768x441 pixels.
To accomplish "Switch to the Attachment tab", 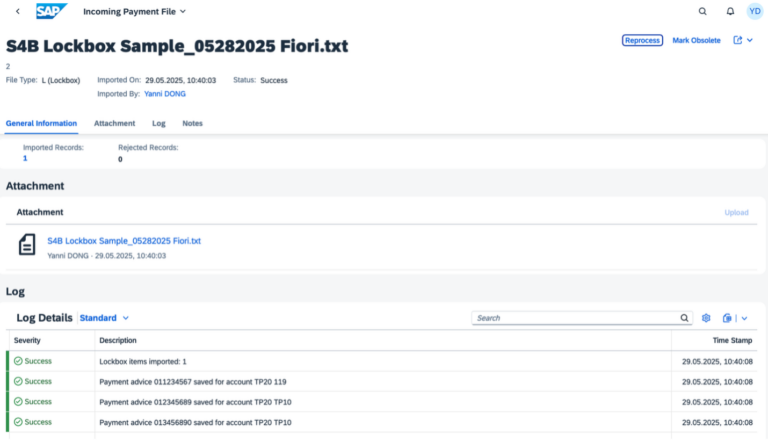I will tap(114, 123).
